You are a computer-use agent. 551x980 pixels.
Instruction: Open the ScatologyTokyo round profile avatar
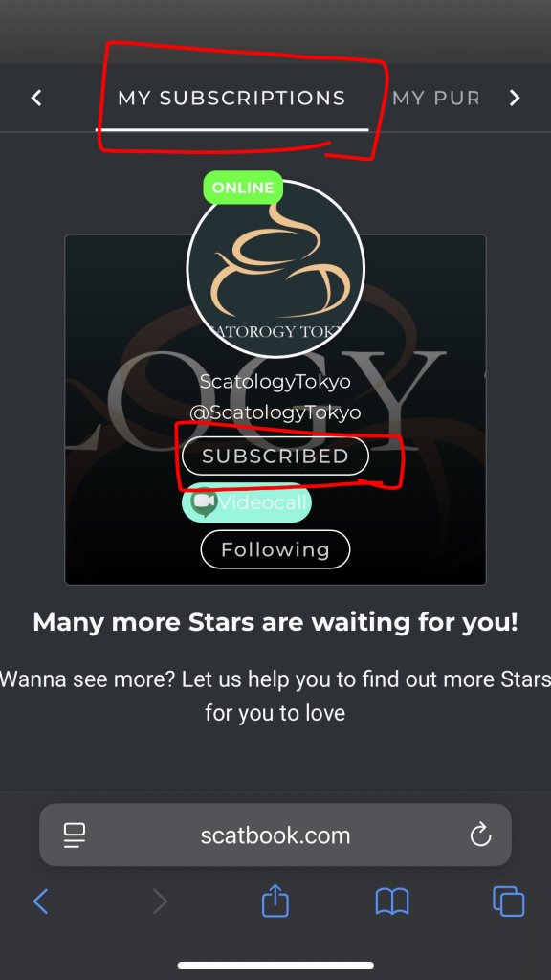click(x=275, y=269)
